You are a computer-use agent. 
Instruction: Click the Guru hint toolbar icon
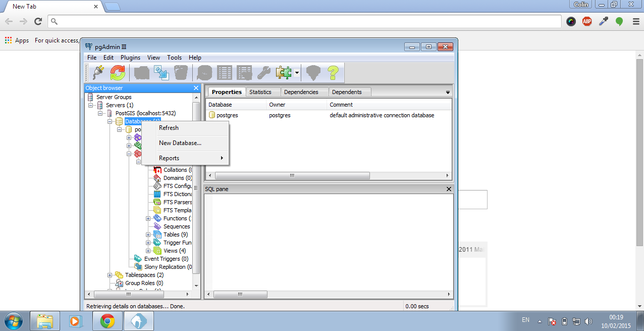tap(313, 73)
